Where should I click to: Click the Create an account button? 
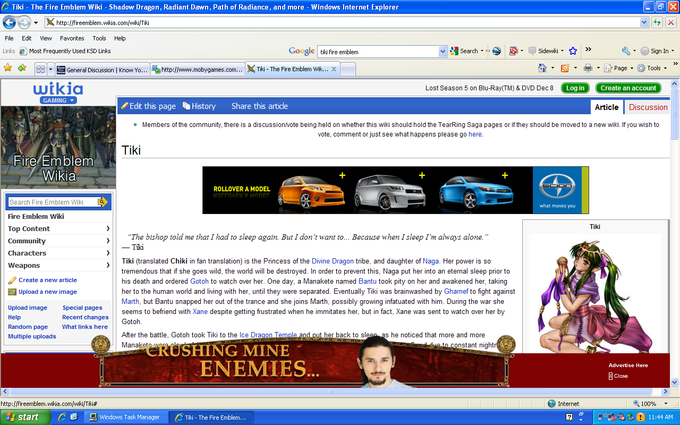tap(628, 88)
